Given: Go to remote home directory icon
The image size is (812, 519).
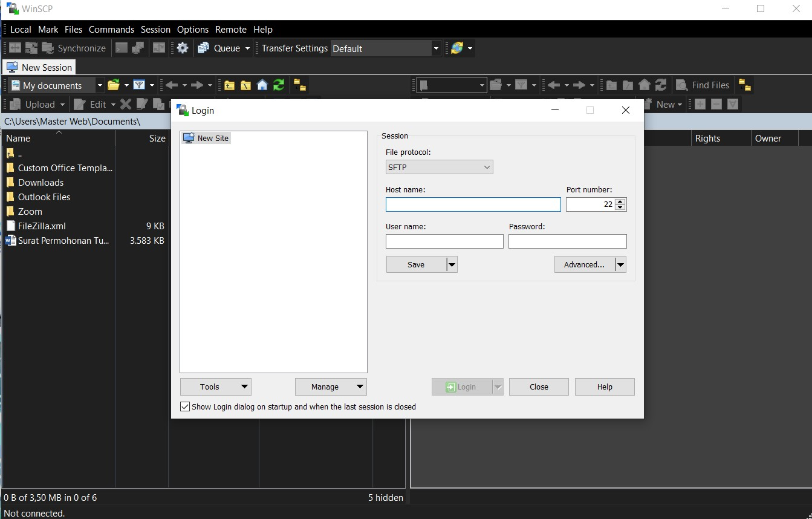Looking at the screenshot, I should (x=645, y=85).
